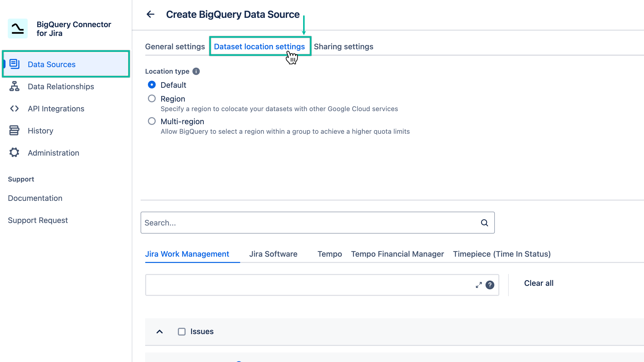This screenshot has height=362, width=644.
Task: View Location type info tooltip
Action: (196, 71)
